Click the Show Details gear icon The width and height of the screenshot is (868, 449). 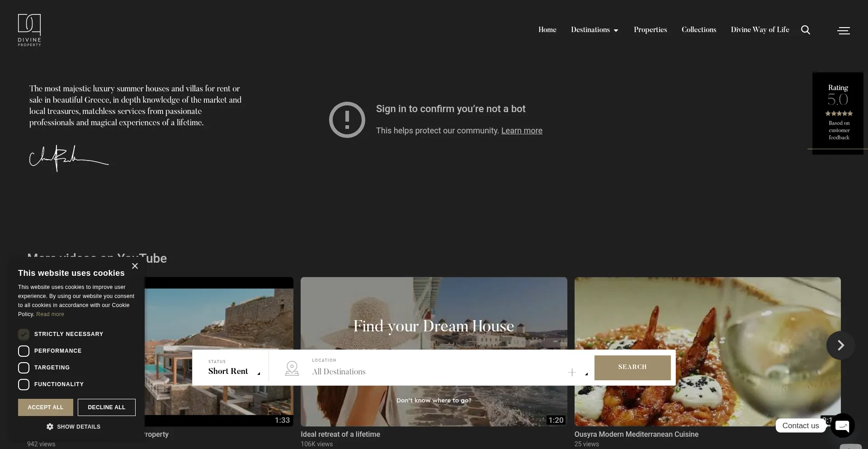50,426
